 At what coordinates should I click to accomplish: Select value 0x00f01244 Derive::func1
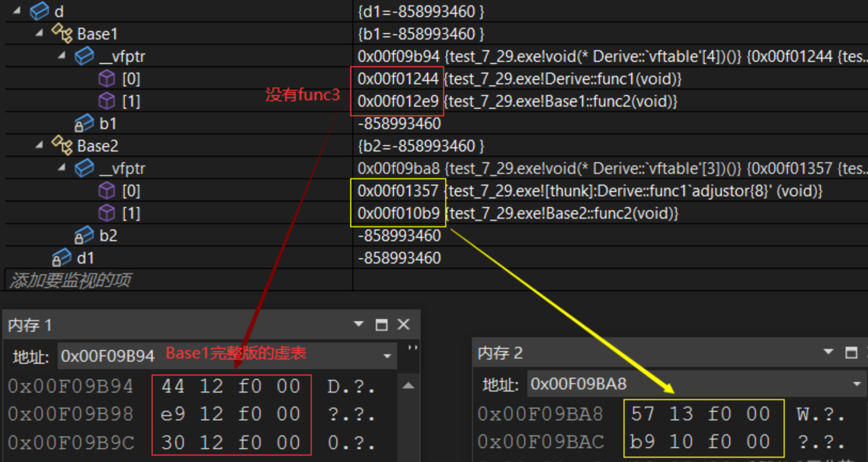[x=519, y=79]
